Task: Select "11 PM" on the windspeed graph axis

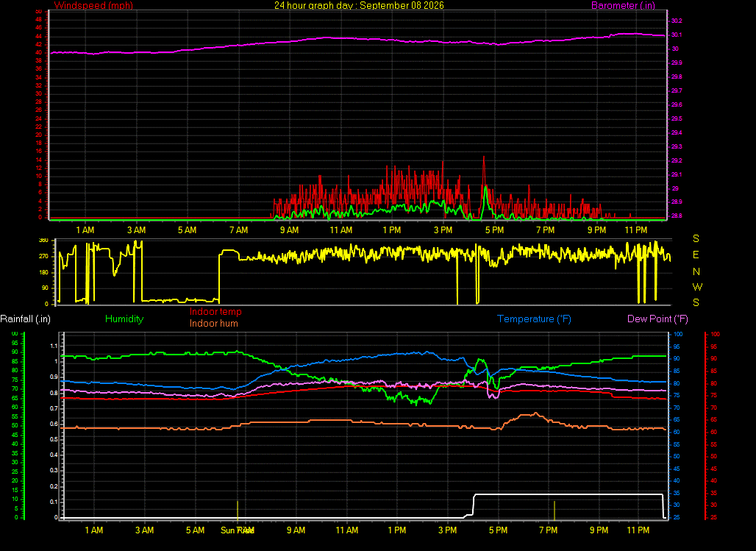Action: 636,230
